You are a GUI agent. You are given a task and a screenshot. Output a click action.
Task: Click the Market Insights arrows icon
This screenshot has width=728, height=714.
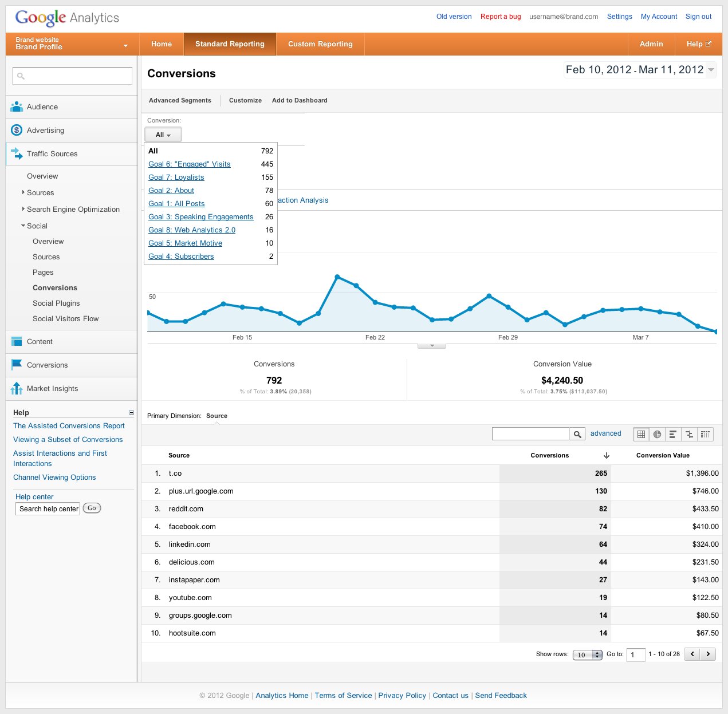(17, 388)
